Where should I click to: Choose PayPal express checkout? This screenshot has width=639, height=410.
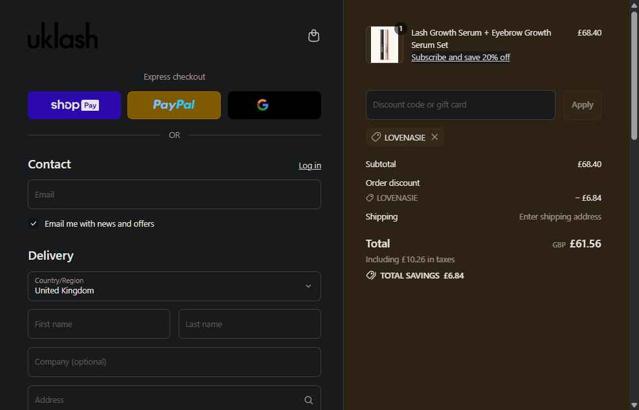coord(174,105)
